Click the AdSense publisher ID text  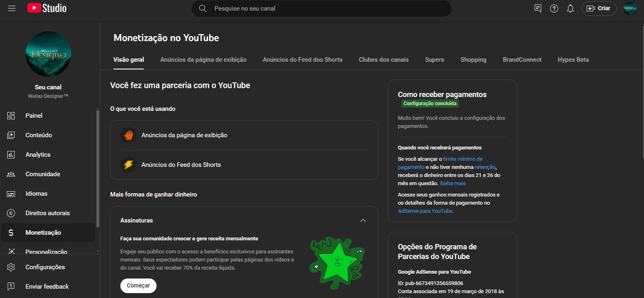point(430,283)
